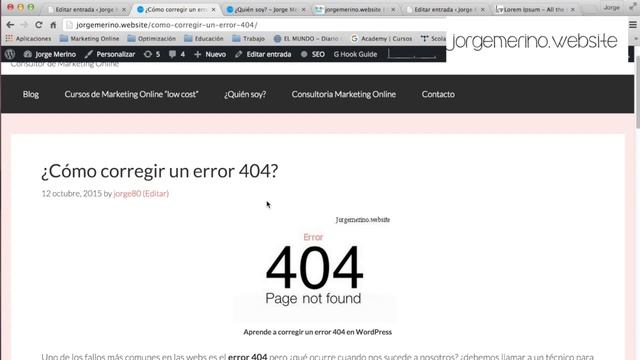Open Cursos de Marketing Online "low cost"
640x360 pixels.
[x=131, y=94]
